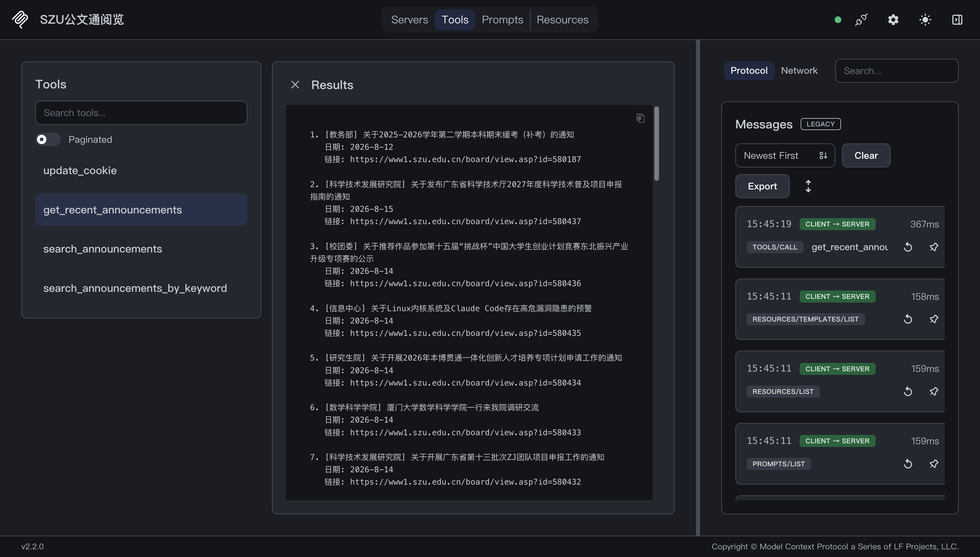The height and width of the screenshot is (557, 980).
Task: Pin the PROMPTS/LIST message
Action: point(934,464)
